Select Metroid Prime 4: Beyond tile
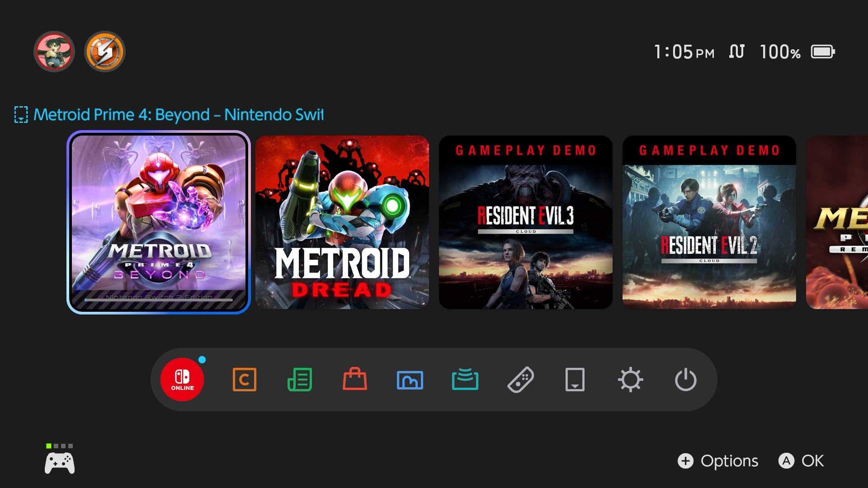Screen dimensions: 868x488 click(159, 222)
